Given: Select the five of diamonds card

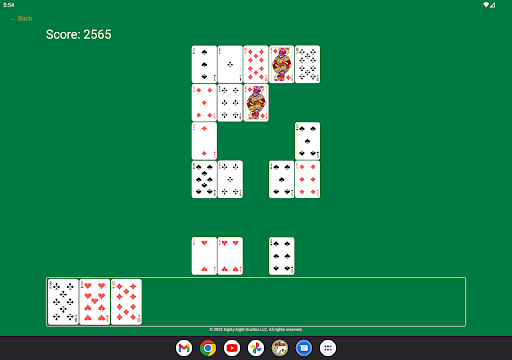Looking at the screenshot, I should coord(204,103).
